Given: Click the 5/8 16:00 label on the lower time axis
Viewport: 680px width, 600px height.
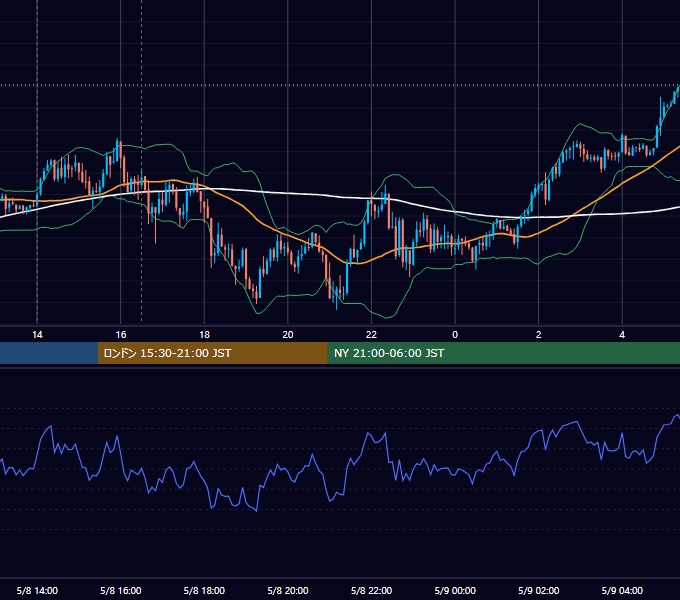Looking at the screenshot, I should point(121,590).
